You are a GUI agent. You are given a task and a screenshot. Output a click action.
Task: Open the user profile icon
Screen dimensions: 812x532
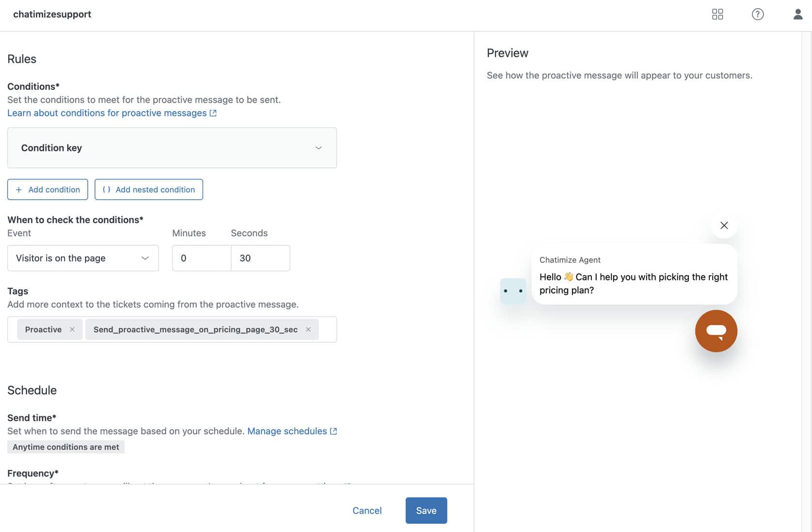point(797,14)
